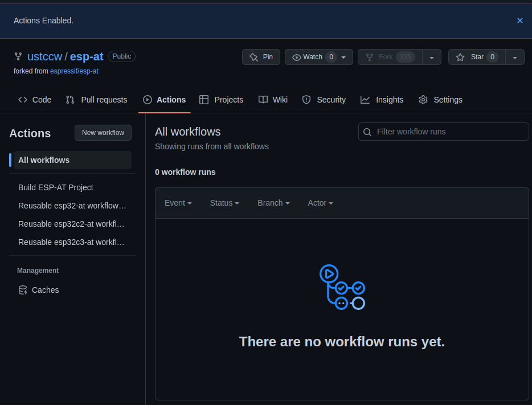
Task: Open the Branch filter dropdown
Action: [273, 203]
